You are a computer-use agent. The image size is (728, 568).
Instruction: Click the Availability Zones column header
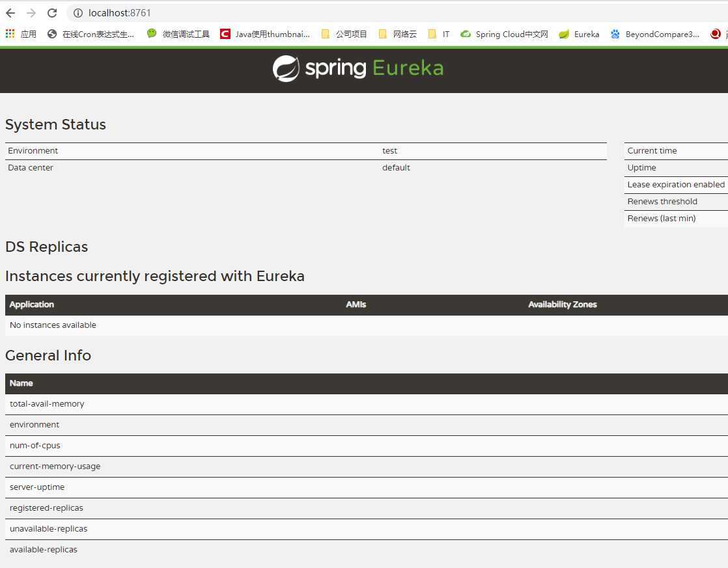pyautogui.click(x=563, y=304)
